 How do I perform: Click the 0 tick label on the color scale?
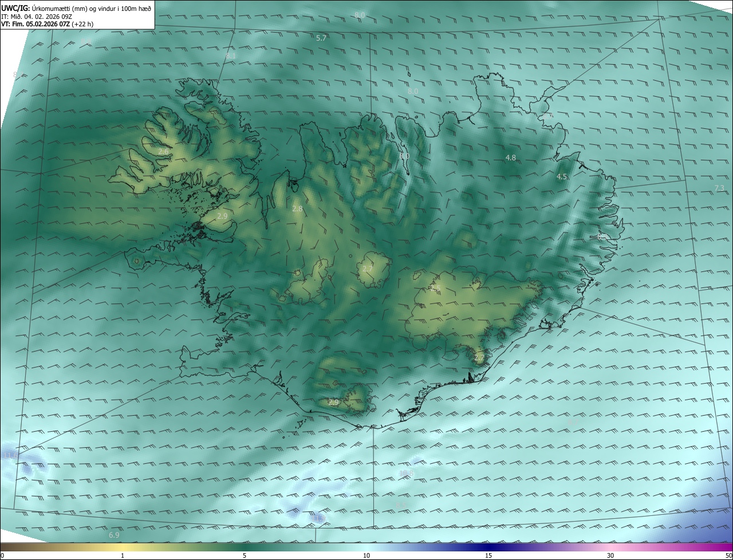(2, 555)
